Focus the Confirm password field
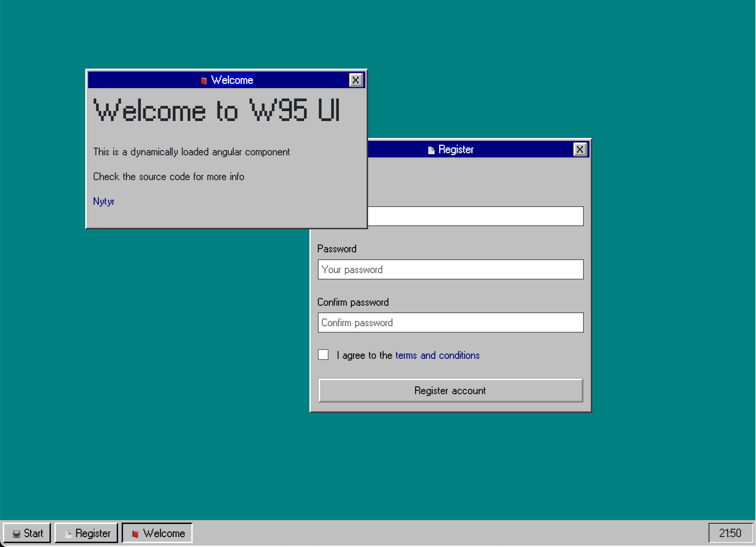Image resolution: width=756 pixels, height=547 pixels. (450, 323)
